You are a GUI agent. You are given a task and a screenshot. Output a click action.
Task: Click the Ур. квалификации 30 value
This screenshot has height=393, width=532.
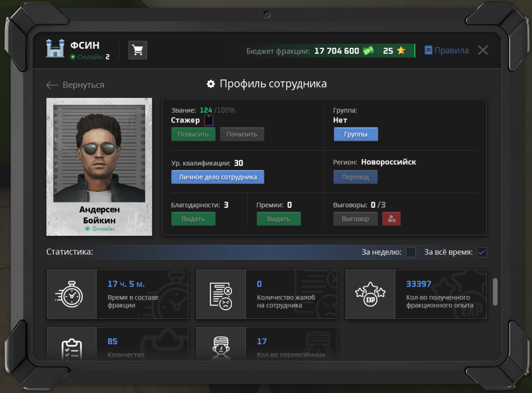pos(238,163)
